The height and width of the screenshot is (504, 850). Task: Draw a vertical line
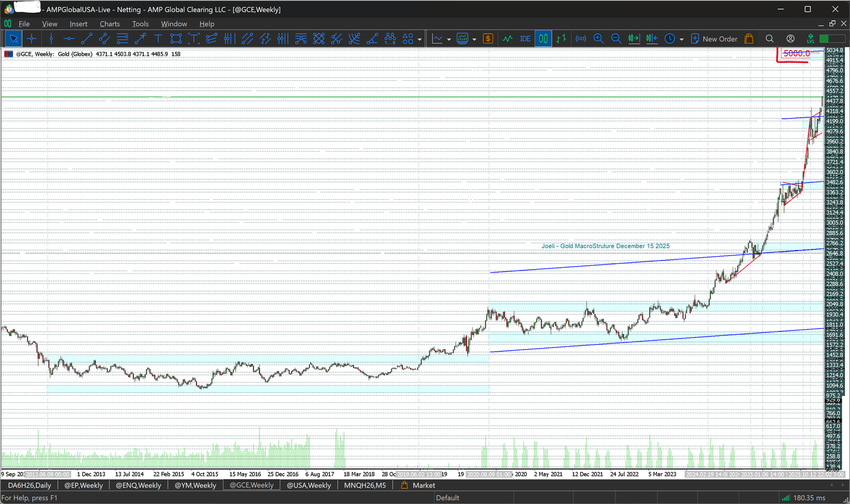tap(51, 39)
